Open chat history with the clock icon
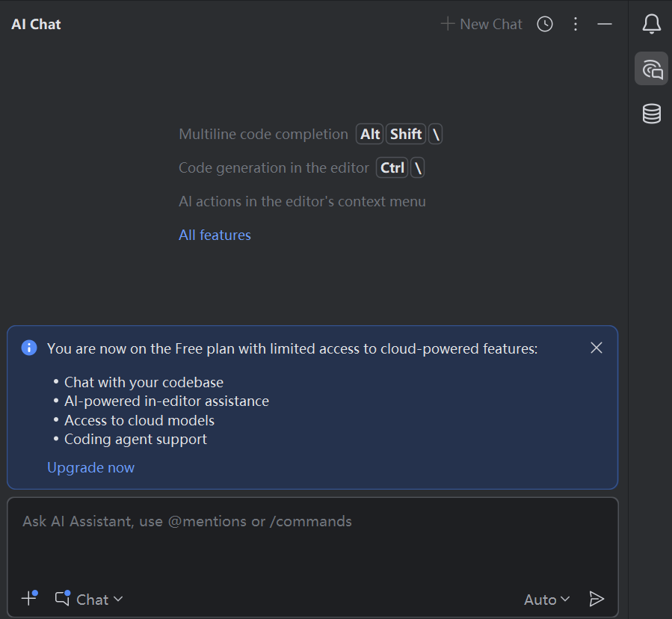Image resolution: width=672 pixels, height=619 pixels. point(545,23)
